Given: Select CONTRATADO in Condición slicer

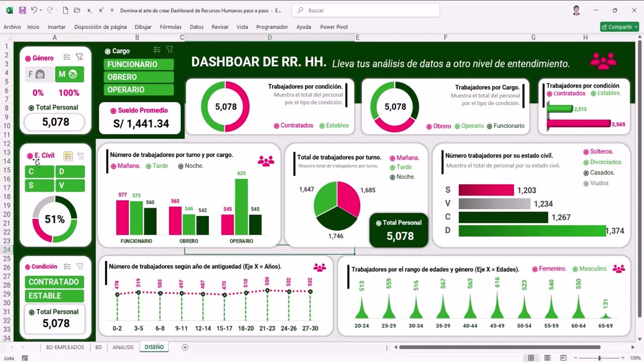Looking at the screenshot, I should (54, 282).
